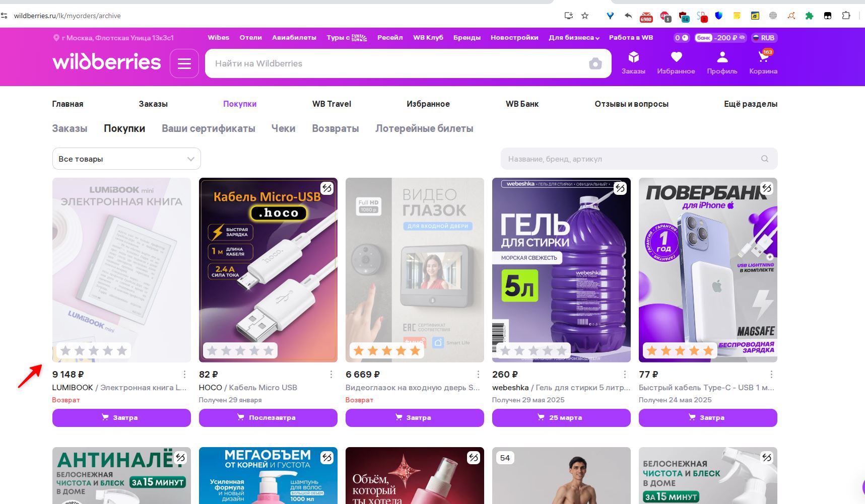Open the WB Банк section
Screen dimensions: 865x504
[x=522, y=104]
